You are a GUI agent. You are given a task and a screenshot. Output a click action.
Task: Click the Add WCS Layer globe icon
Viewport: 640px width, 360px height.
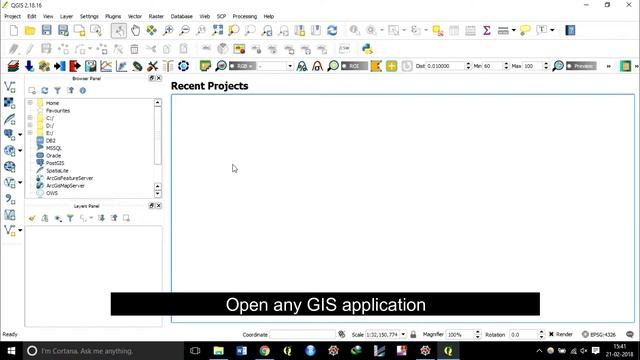click(x=10, y=167)
